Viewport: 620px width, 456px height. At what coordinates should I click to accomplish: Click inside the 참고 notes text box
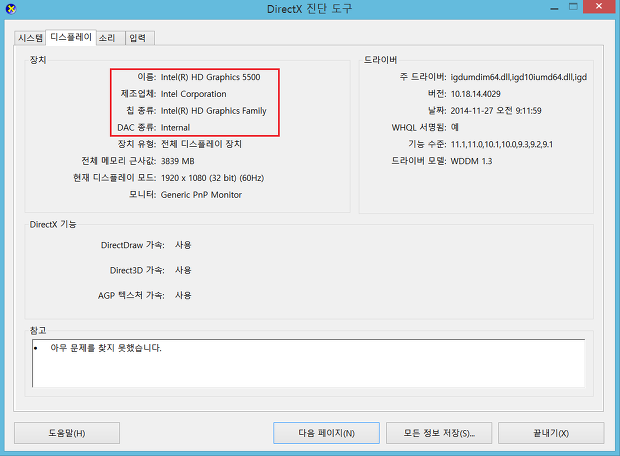pos(308,363)
